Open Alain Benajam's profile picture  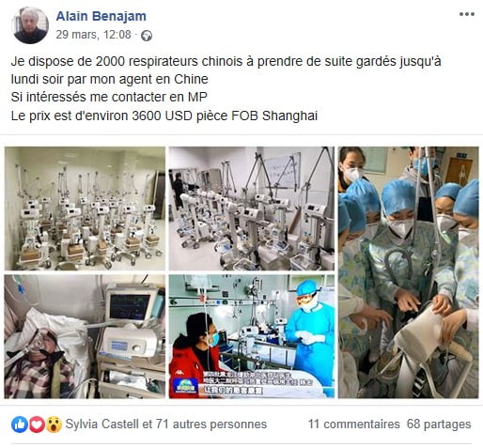pyautogui.click(x=30, y=25)
